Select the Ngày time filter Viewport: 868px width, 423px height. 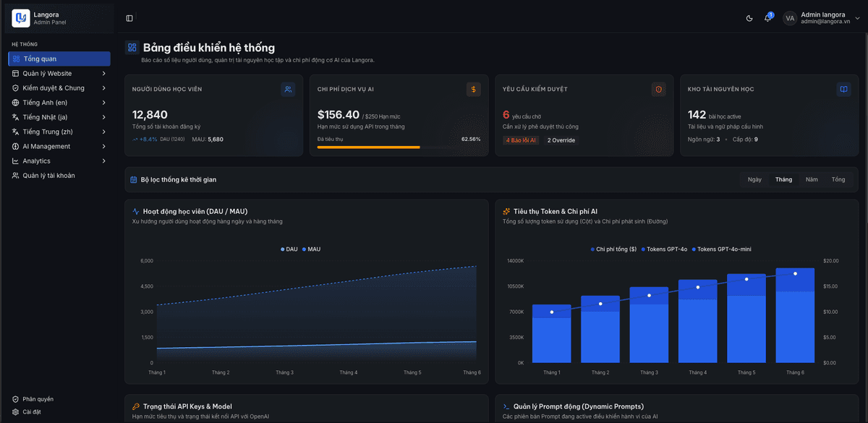[x=754, y=179]
